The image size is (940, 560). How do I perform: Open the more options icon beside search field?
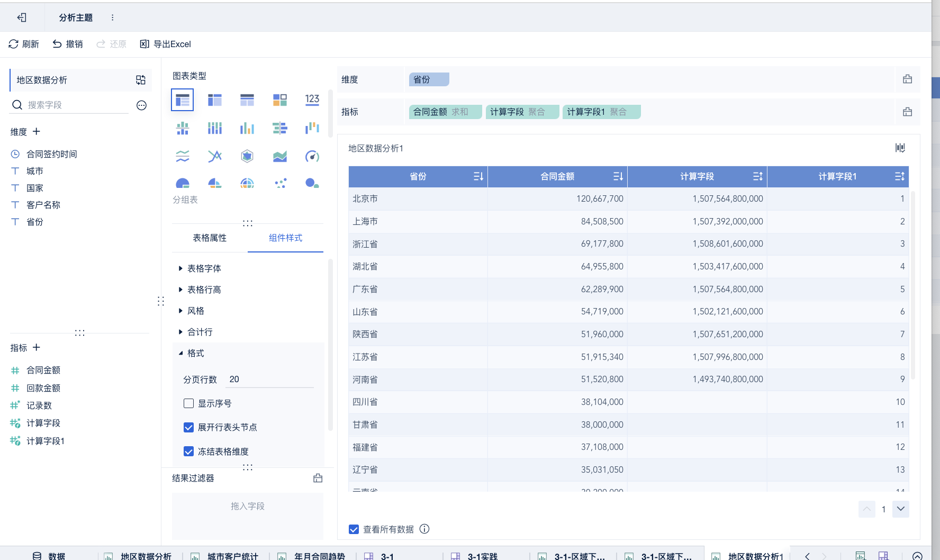coord(141,105)
